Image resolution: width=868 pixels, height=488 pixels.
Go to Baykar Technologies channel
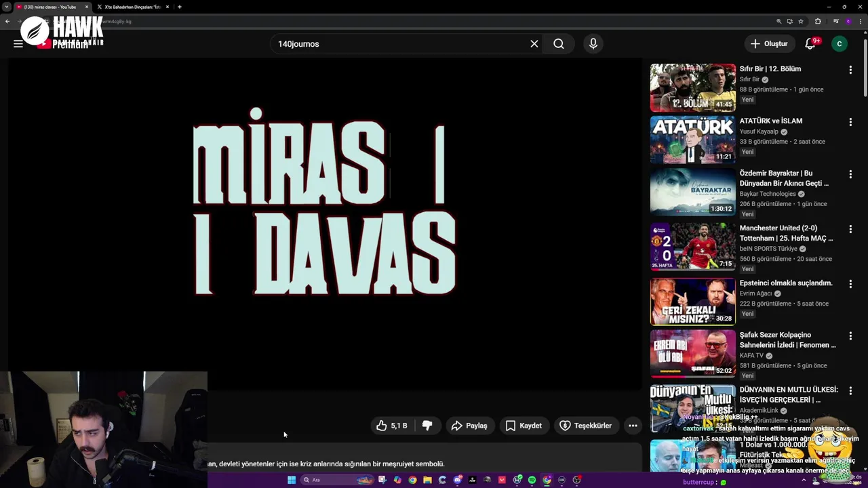point(768,194)
